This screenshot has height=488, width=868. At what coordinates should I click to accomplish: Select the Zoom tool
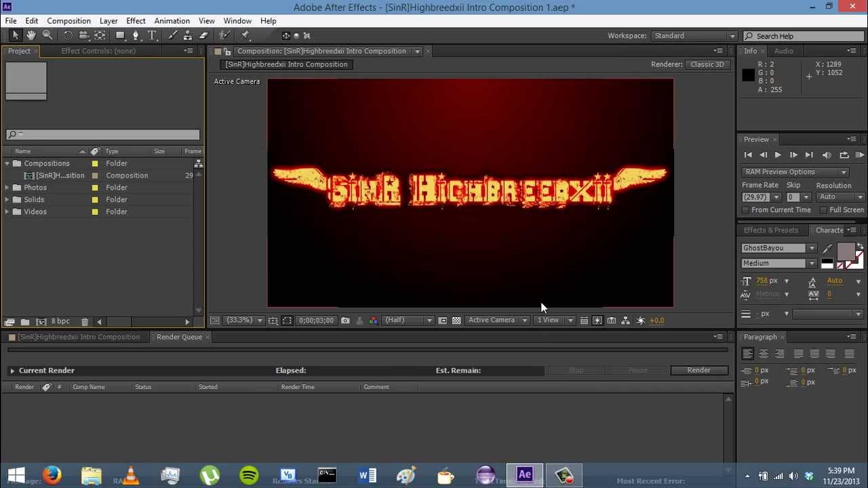[x=47, y=35]
